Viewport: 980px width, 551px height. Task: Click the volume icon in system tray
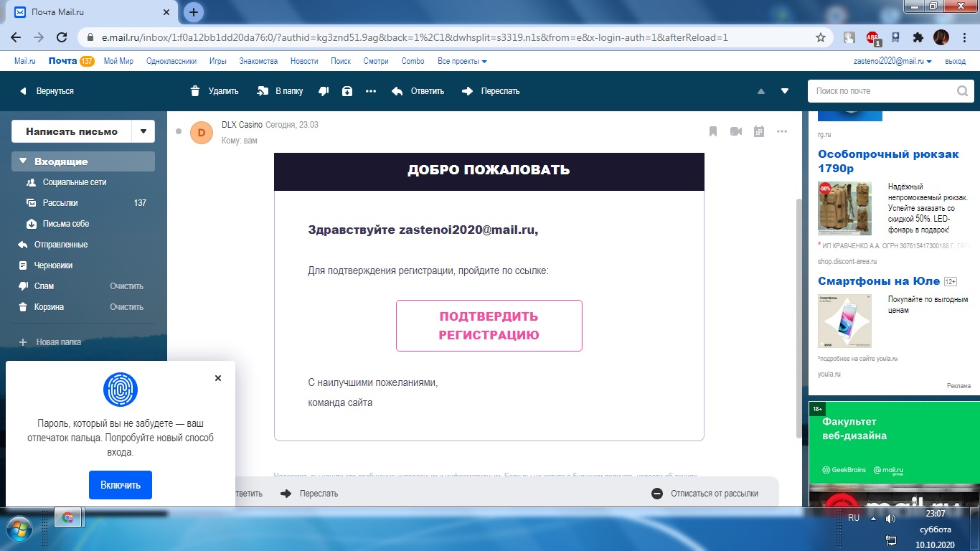[x=890, y=518]
